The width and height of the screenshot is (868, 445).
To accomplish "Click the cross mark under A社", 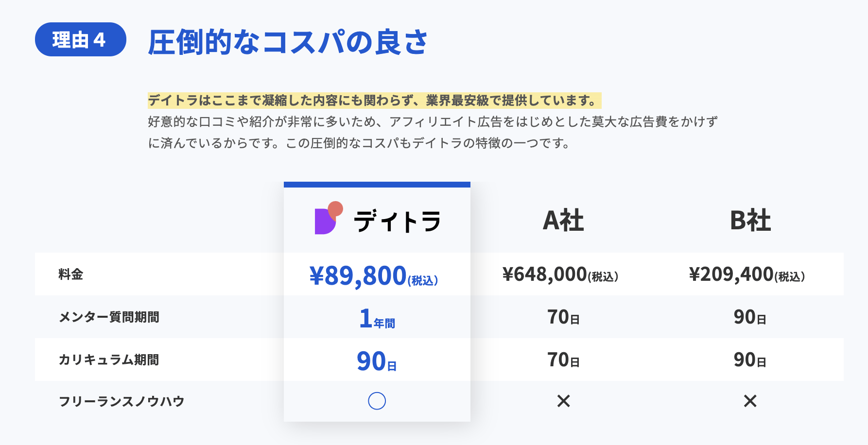I will pyautogui.click(x=563, y=401).
